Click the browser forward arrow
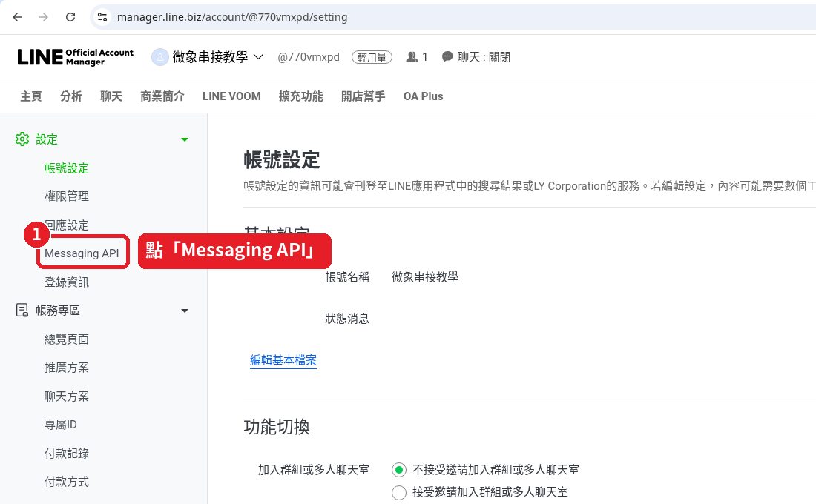 coord(44,17)
